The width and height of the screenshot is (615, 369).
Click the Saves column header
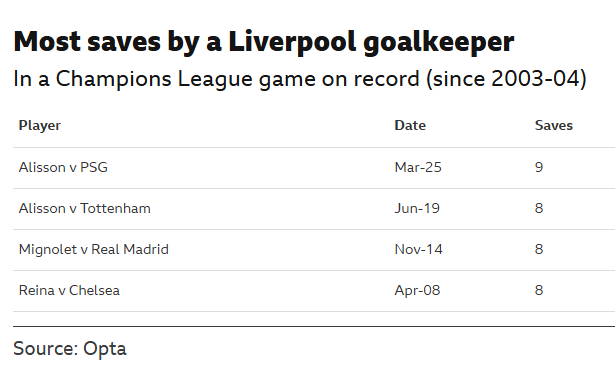pos(553,125)
